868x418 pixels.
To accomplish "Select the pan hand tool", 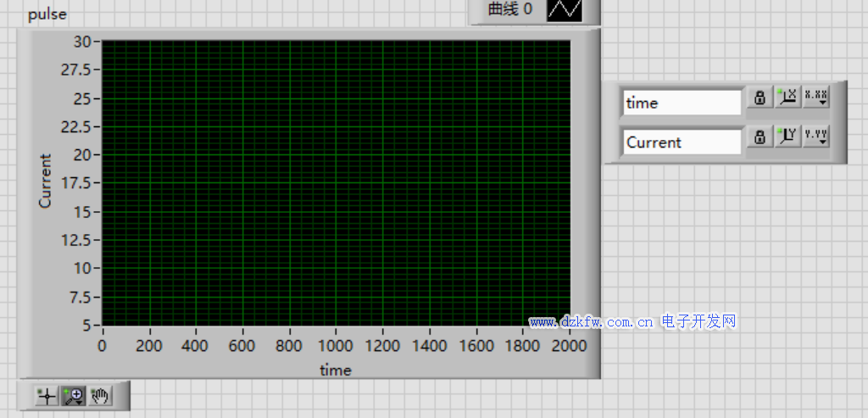I will 101,396.
